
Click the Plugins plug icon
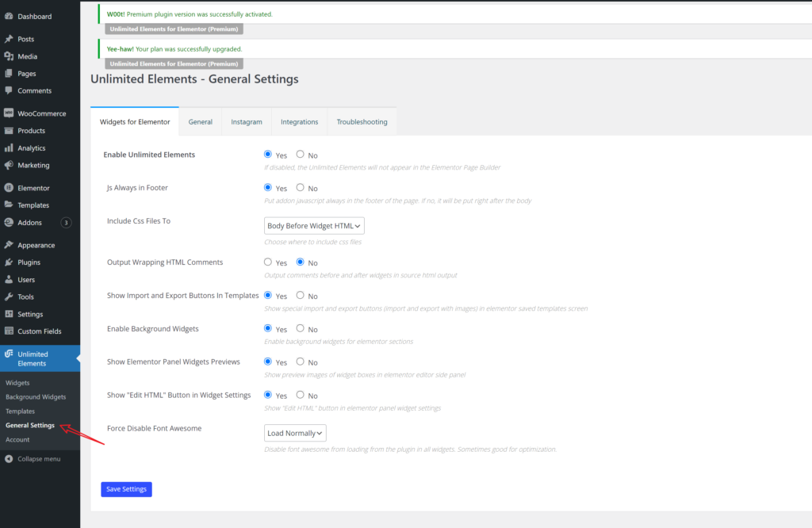[x=9, y=262]
